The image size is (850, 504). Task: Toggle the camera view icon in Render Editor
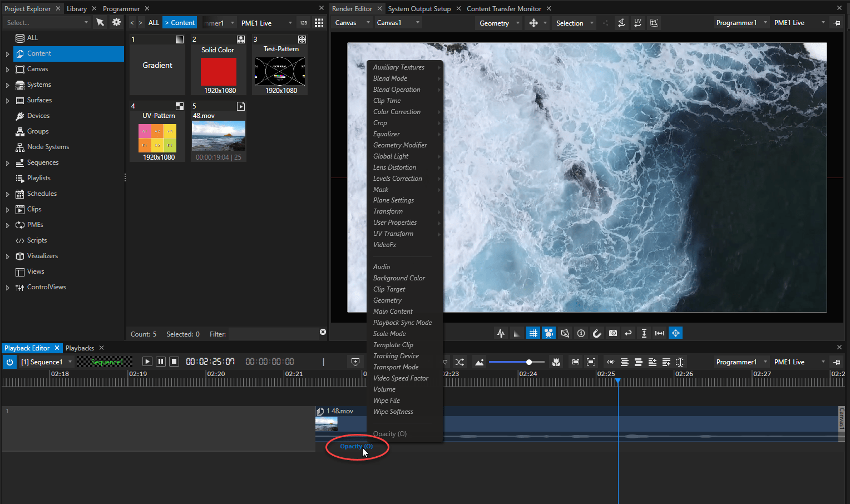[549, 333]
